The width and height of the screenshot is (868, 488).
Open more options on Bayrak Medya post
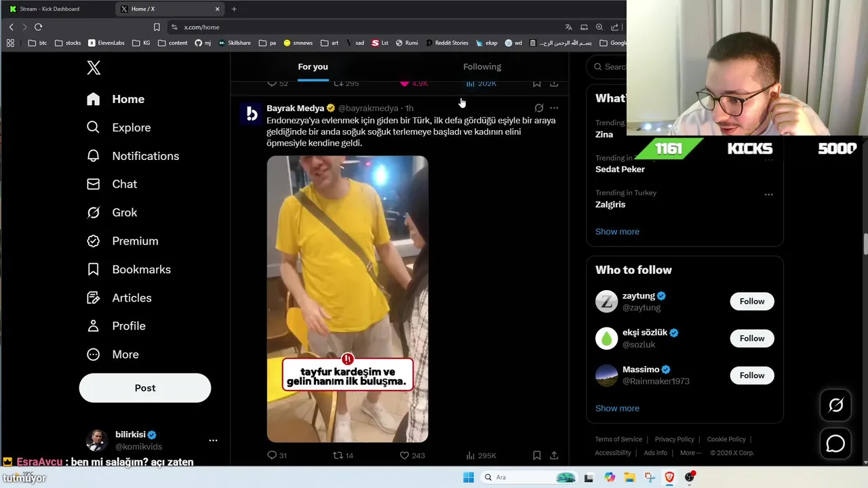click(554, 108)
